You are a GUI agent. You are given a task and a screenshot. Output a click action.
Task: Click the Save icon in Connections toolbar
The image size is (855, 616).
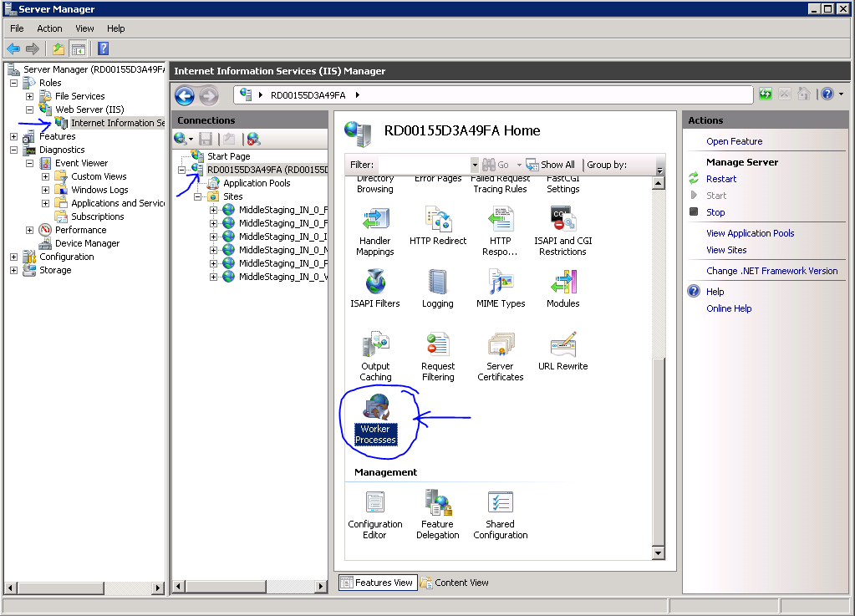pos(206,139)
